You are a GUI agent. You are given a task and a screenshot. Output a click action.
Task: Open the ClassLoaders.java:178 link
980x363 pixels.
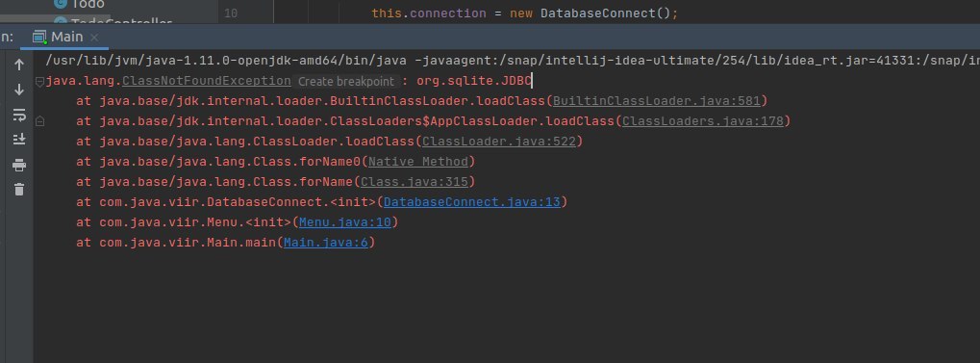(702, 120)
